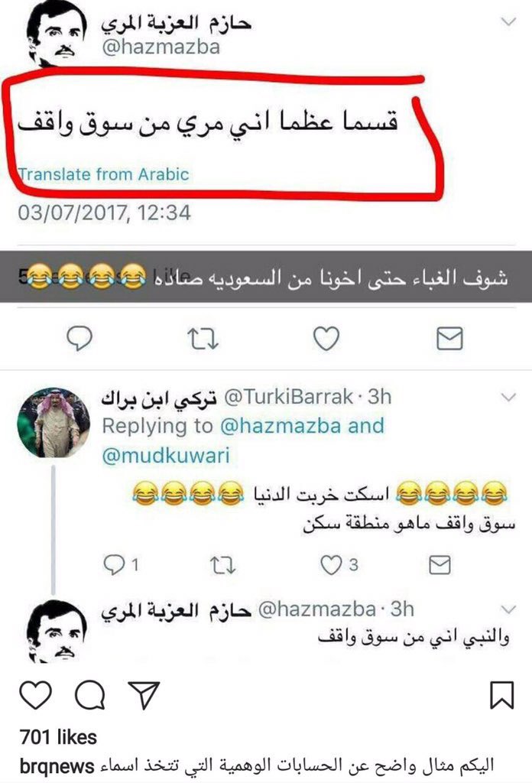Like the Instagram post with heart icon
Image resolution: width=532 pixels, height=783 pixels.
[35, 695]
